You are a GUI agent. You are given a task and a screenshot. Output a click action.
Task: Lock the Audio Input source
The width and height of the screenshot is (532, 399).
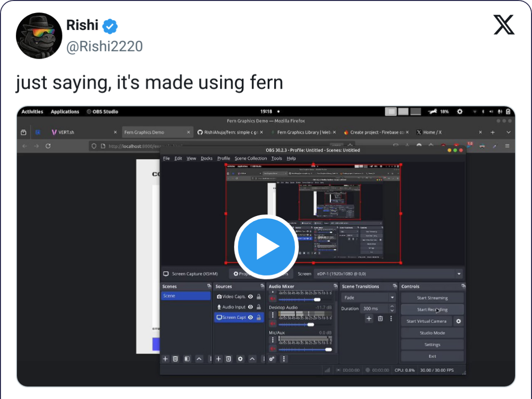pos(258,307)
